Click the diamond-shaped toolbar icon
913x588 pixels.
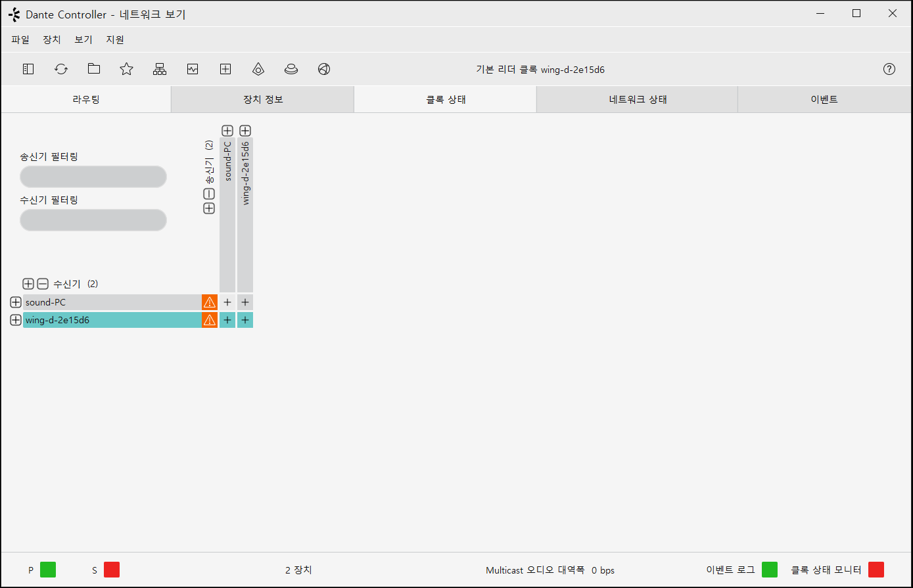coord(258,69)
